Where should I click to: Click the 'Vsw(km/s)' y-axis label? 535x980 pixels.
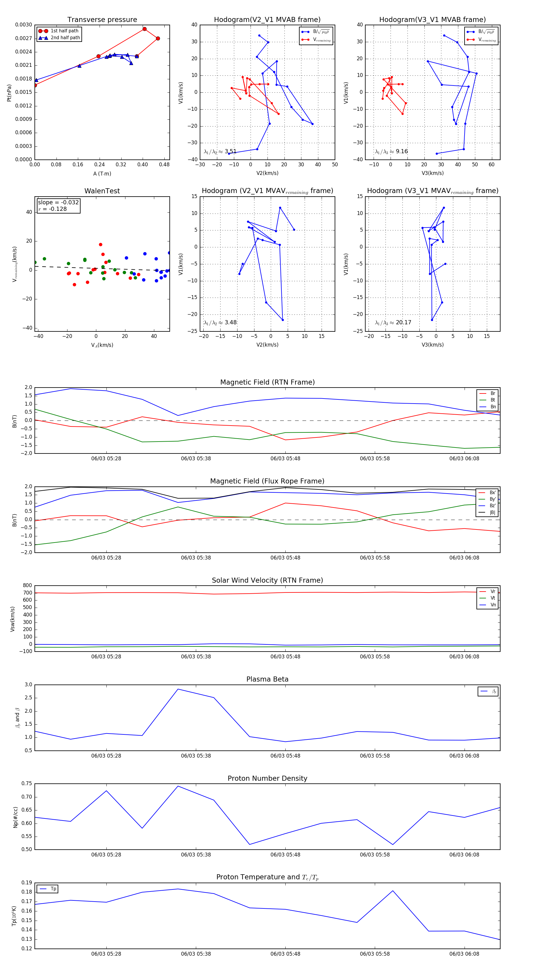point(12,619)
